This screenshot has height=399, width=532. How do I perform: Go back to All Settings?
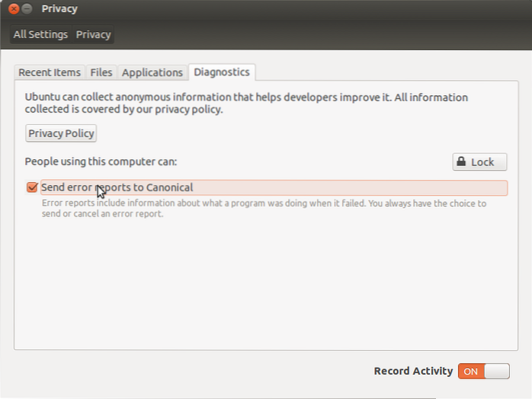[x=40, y=34]
